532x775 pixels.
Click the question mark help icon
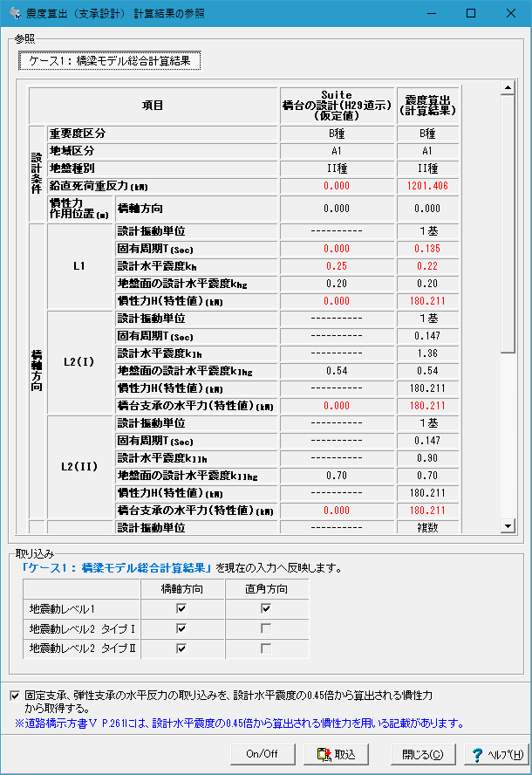(477, 755)
